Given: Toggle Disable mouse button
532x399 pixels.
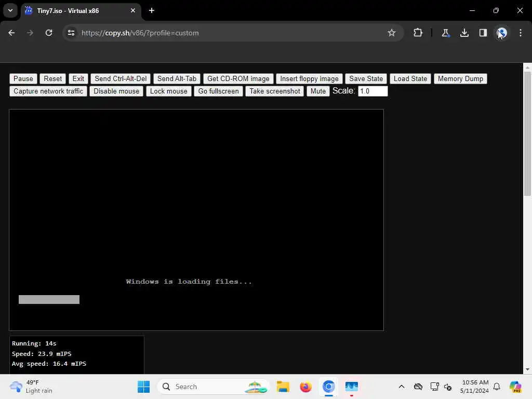Looking at the screenshot, I should pyautogui.click(x=116, y=91).
